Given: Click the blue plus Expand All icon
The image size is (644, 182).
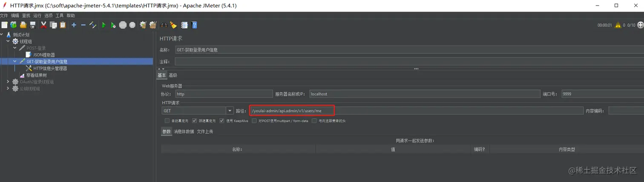Looking at the screenshot, I should coord(74,25).
